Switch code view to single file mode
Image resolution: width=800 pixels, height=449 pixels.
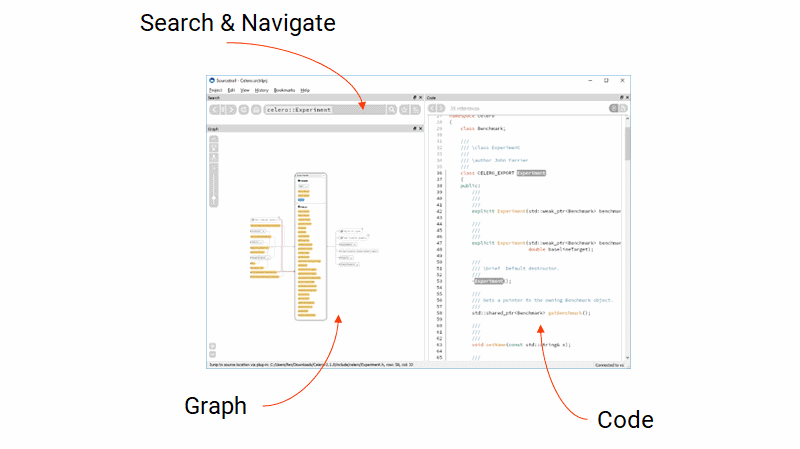click(624, 108)
